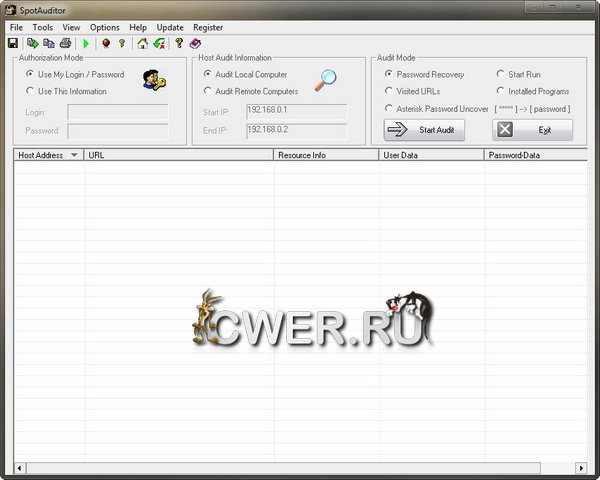Screen dimensions: 600x480
Task: Click the red stop light toolbar icon
Action: tap(106, 44)
